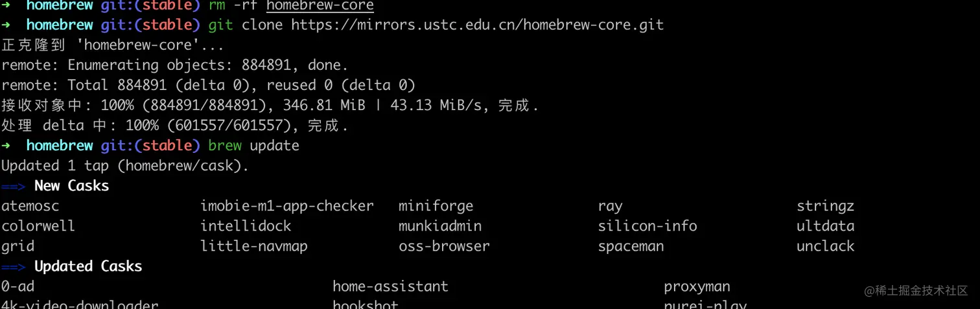The height and width of the screenshot is (309, 980).
Task: Select the Updated Casks heading
Action: pyautogui.click(x=87, y=266)
